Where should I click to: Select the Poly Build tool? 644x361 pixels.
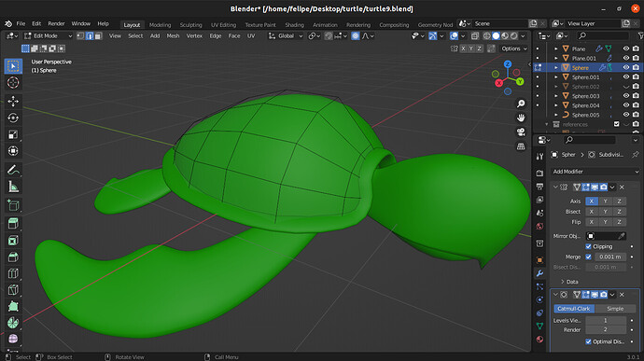click(x=13, y=306)
